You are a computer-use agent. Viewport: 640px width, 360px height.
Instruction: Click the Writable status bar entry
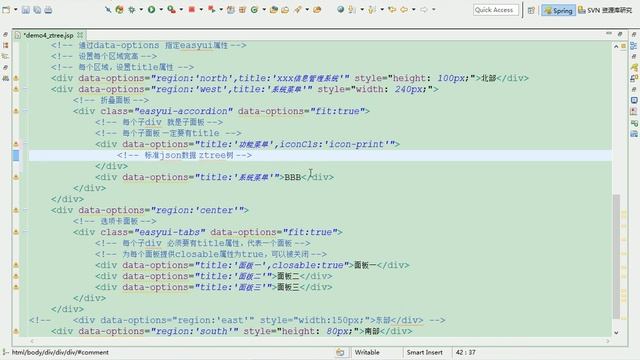[x=367, y=352]
